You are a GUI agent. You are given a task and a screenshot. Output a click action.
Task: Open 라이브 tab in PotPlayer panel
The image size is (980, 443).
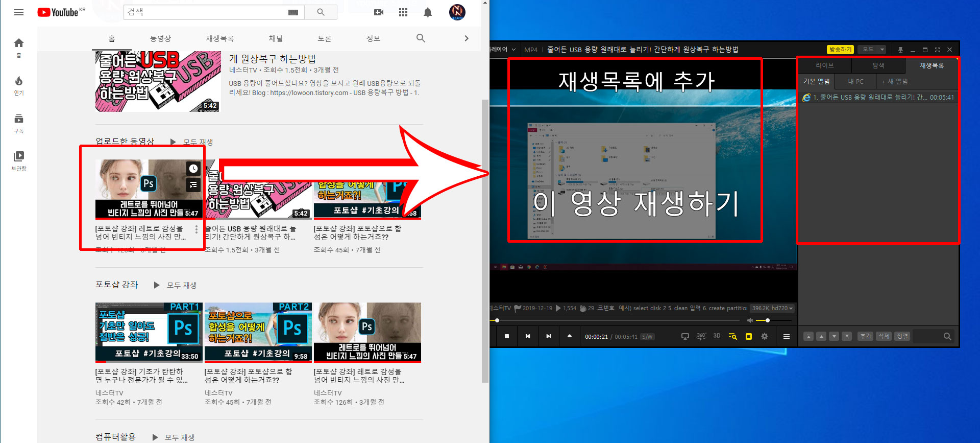pyautogui.click(x=824, y=65)
